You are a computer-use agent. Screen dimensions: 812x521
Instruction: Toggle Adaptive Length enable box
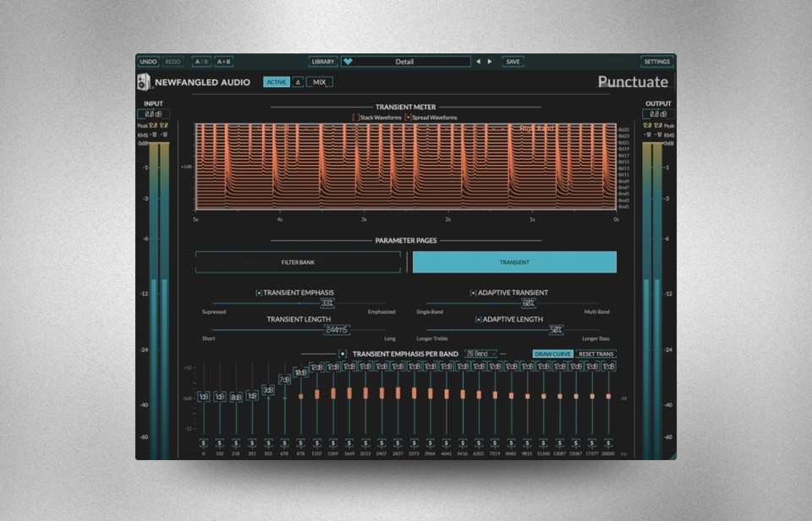pyautogui.click(x=479, y=320)
